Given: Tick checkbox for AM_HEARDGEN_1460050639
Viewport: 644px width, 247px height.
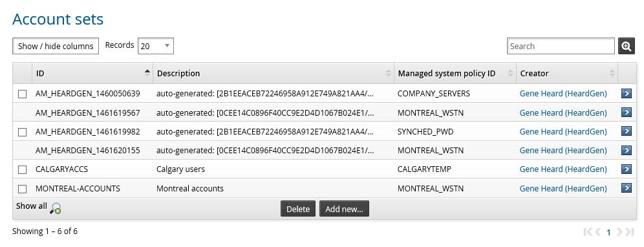Looking at the screenshot, I should [22, 94].
